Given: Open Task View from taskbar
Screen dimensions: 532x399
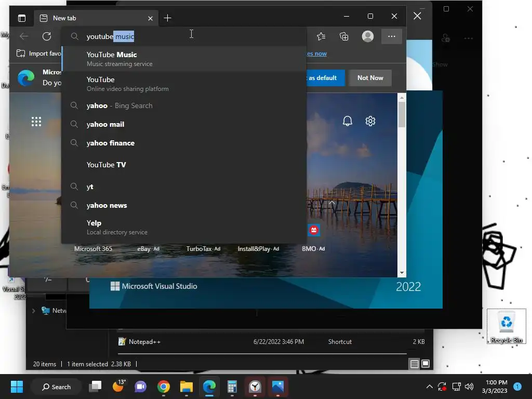Looking at the screenshot, I should coord(95,387).
